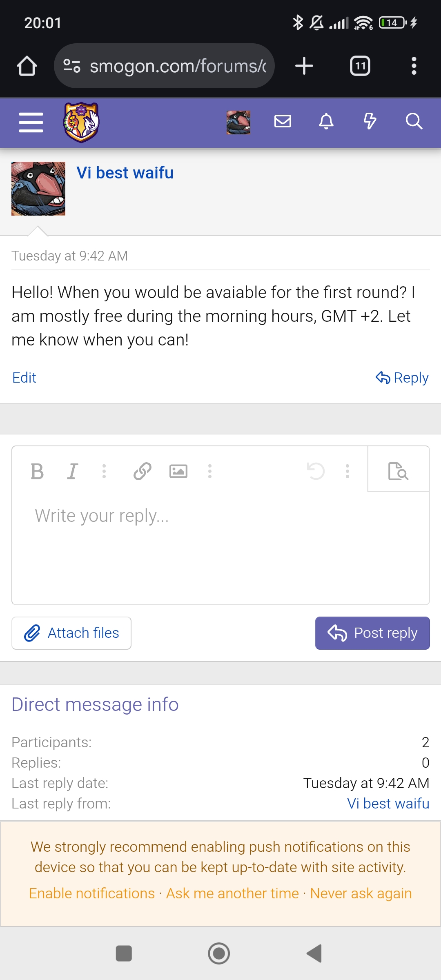441x980 pixels.
Task: Open the alerts bell icon
Action: 326,121
